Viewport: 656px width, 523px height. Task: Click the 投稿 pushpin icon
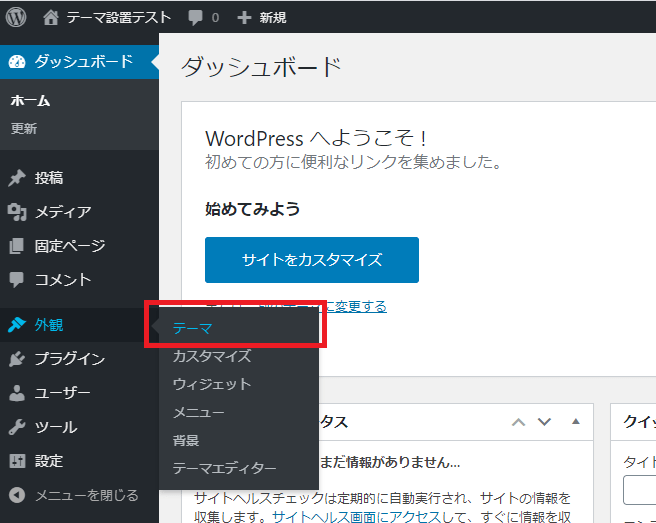(17, 178)
